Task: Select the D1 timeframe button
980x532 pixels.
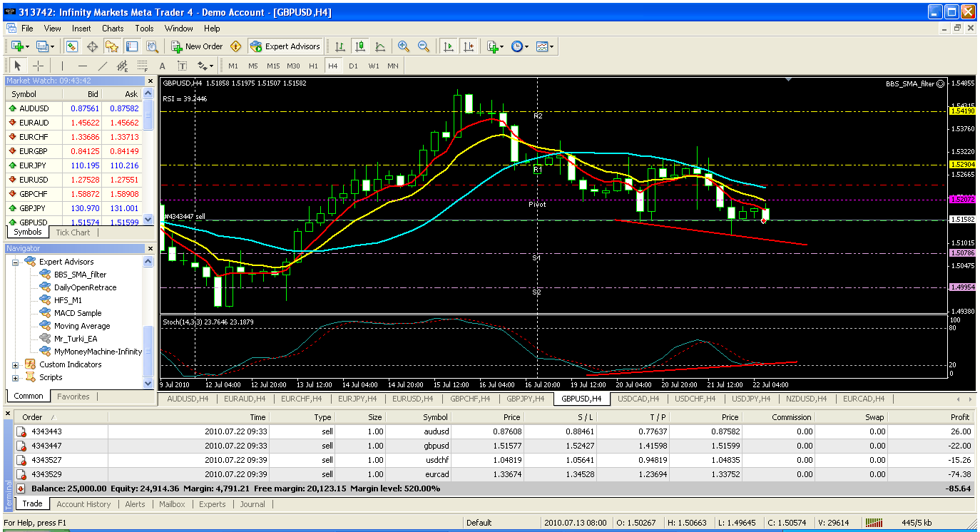Action: click(x=353, y=66)
